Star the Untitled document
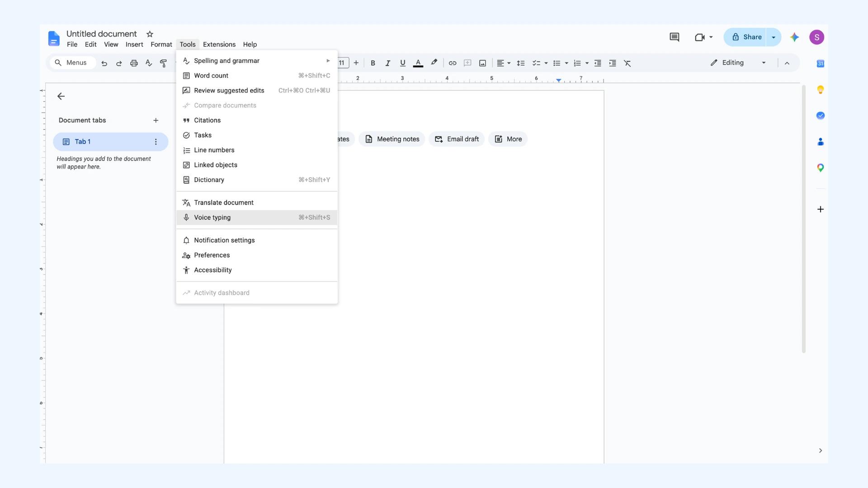 pos(150,34)
